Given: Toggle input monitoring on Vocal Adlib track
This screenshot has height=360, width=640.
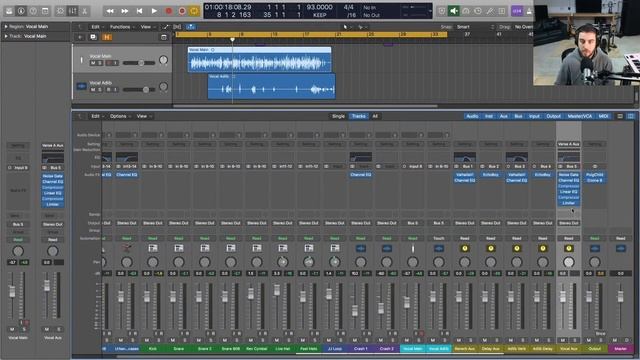Looking at the screenshot, I should (x=116, y=89).
